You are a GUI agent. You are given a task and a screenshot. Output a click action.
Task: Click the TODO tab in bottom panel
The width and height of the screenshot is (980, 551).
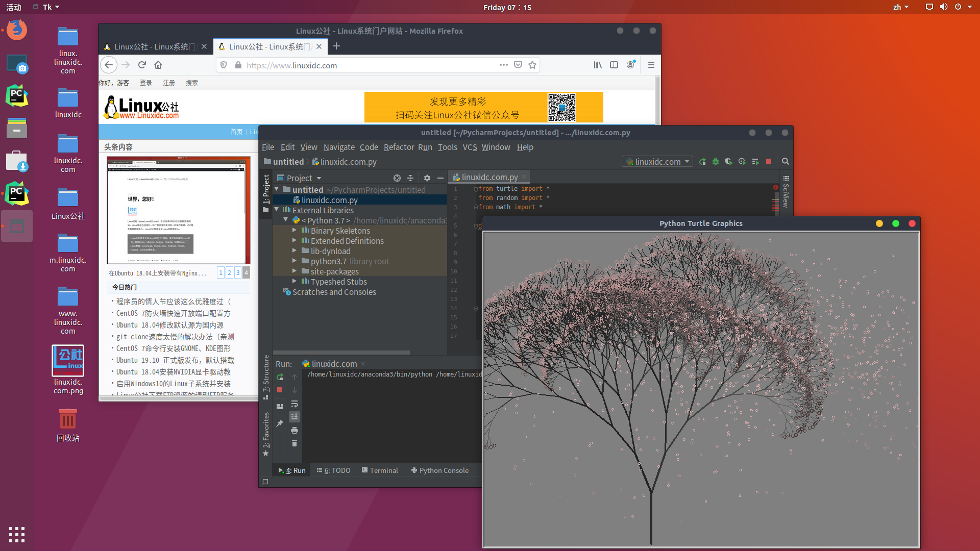click(335, 469)
